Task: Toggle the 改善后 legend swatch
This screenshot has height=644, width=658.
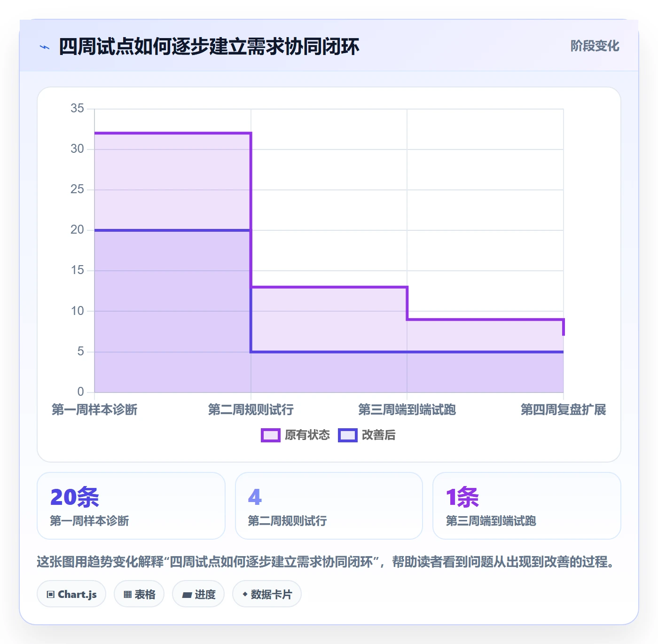Action: click(348, 435)
